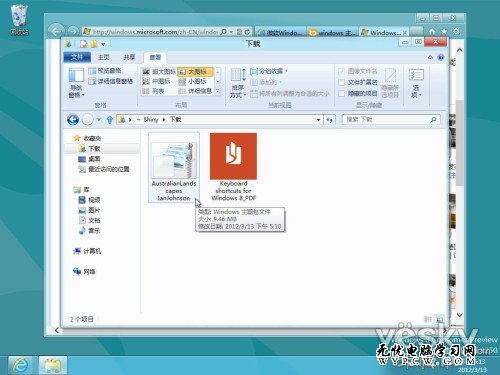Screen dimensions: 500x375
Task: Go up one folder level arrow
Action: (109, 120)
